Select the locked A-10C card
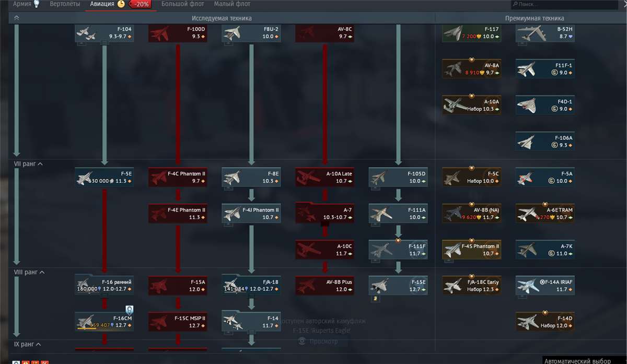627x364 pixels. [x=324, y=250]
